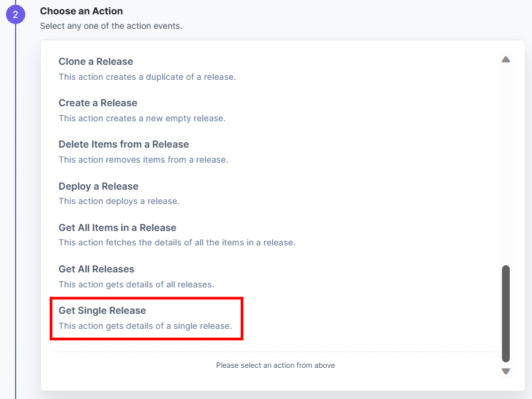The image size is (532, 399).
Task: Choose Delete Items from a Release
Action: (x=124, y=145)
